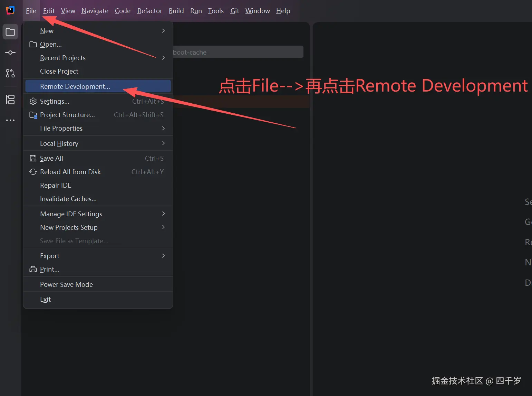This screenshot has width=532, height=396.
Task: Click the floppy disk icon beside Save All
Action: point(33,158)
